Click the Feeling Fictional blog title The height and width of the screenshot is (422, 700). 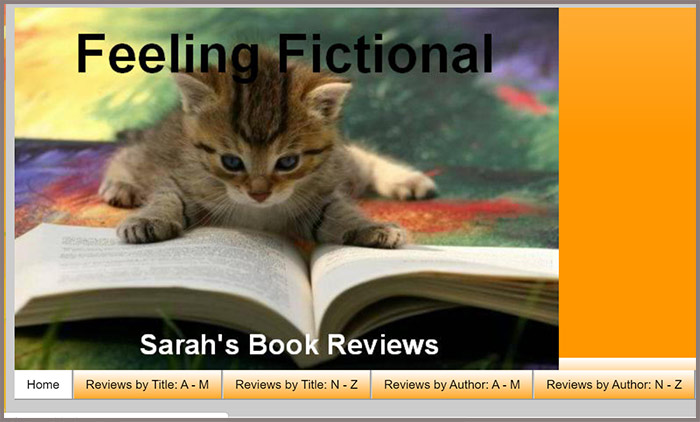coord(284,54)
